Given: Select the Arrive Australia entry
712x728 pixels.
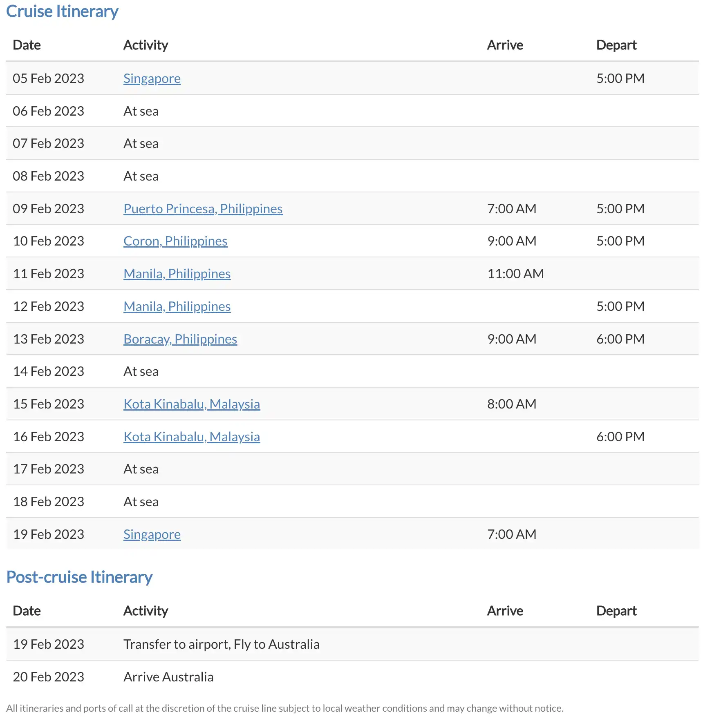Looking at the screenshot, I should coord(168,677).
